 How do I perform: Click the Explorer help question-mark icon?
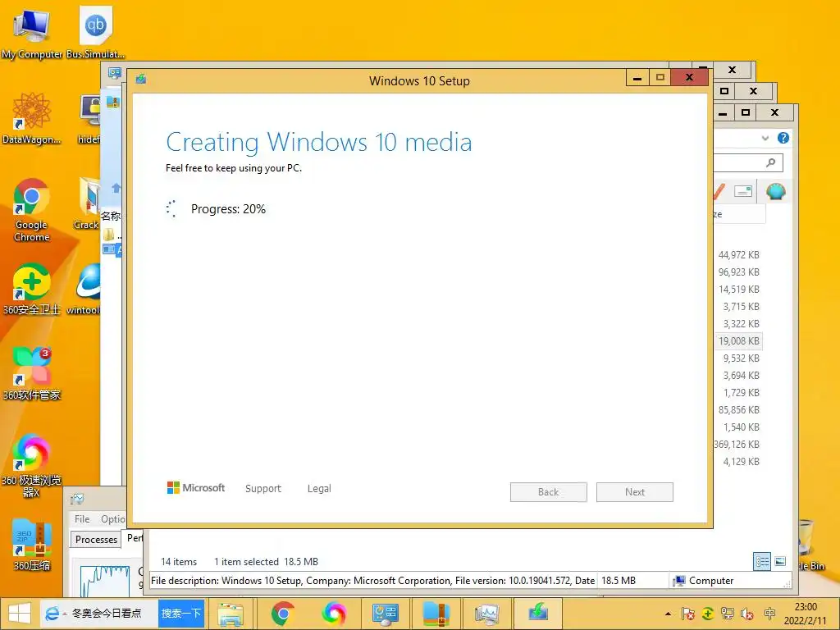coord(783,138)
